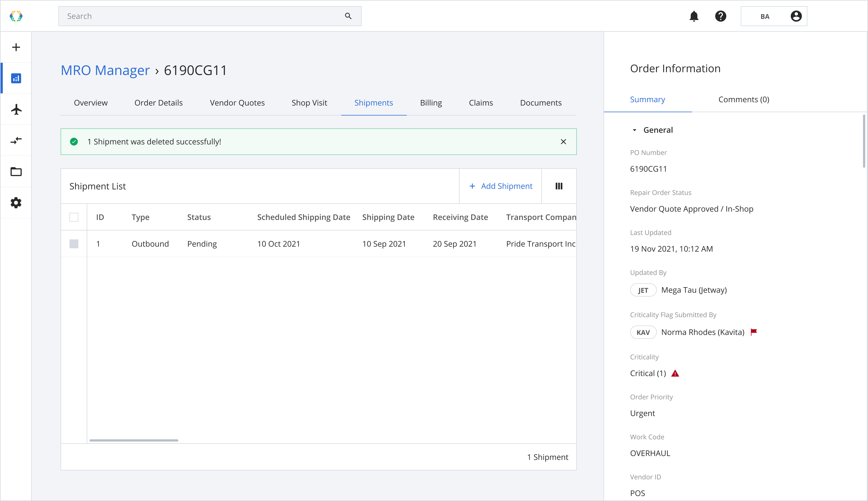Click the 1 Shipment footer count
Screen dimensions: 868x501
point(548,457)
